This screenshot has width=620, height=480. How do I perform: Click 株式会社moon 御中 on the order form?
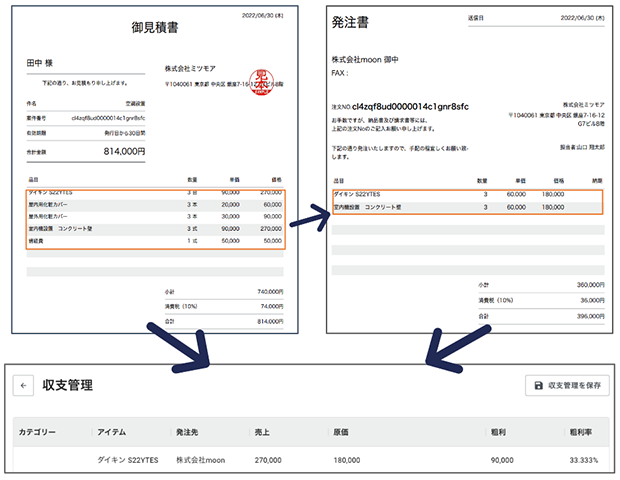point(365,60)
